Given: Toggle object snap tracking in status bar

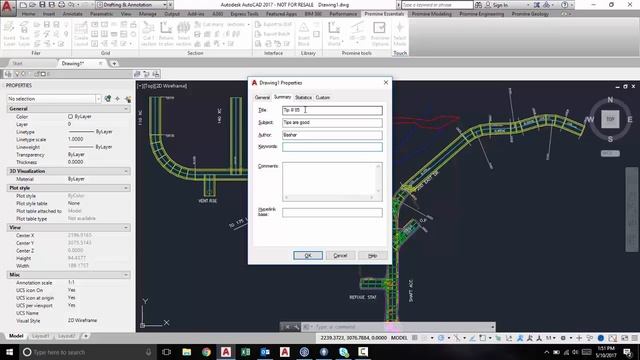Looking at the screenshot, I should pos(473,338).
